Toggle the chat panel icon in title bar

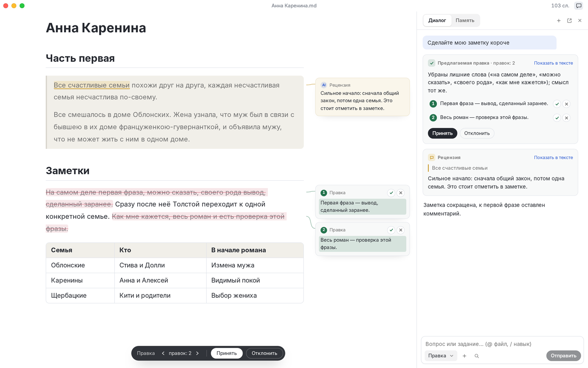point(579,6)
